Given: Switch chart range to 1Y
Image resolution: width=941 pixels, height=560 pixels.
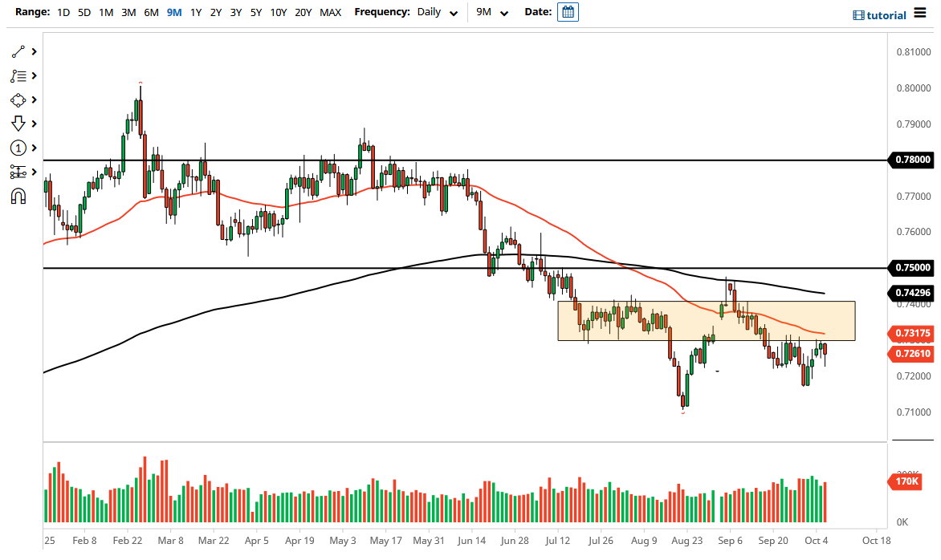Looking at the screenshot, I should pyautogui.click(x=195, y=12).
